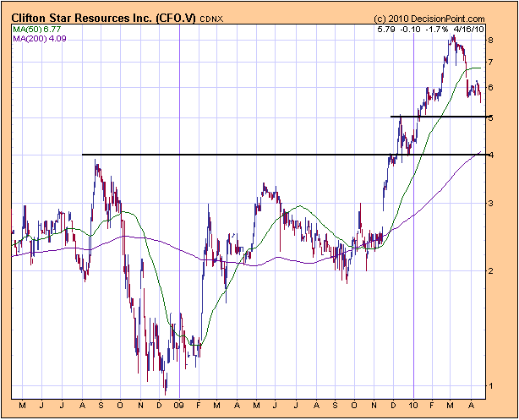Click the 10 year marker on time axis

pyautogui.click(x=413, y=406)
